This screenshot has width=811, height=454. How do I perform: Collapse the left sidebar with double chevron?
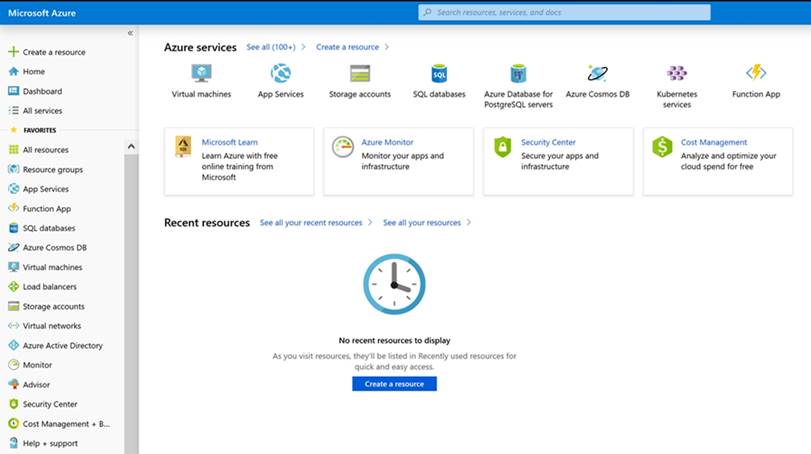[130, 33]
